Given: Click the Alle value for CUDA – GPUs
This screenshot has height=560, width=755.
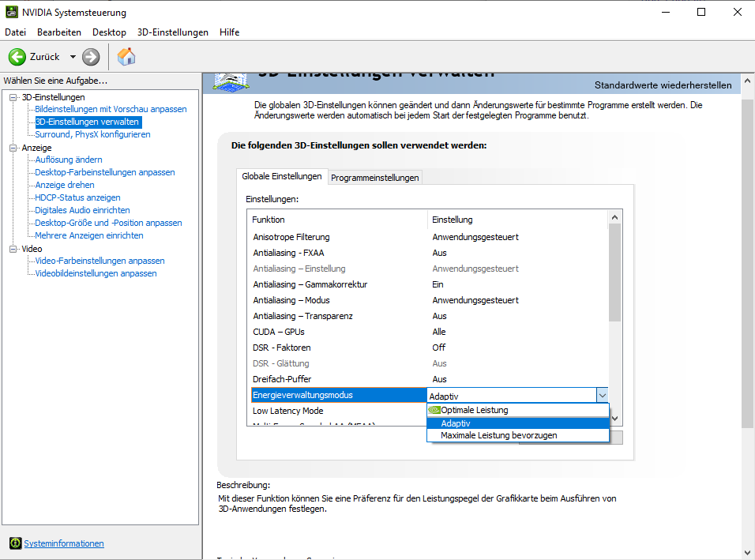Looking at the screenshot, I should coord(439,332).
